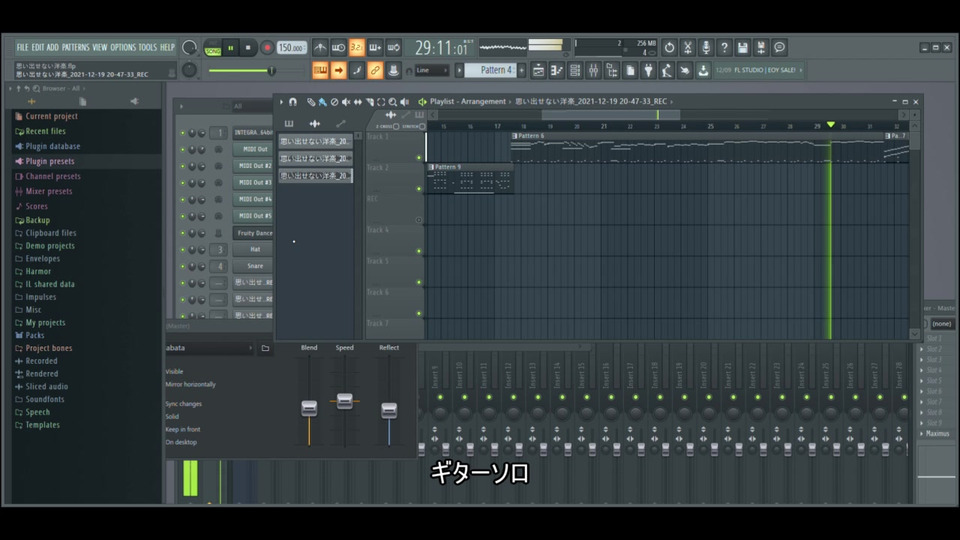Click the Fruity Dance channel button
This screenshot has height=540, width=960.
point(255,233)
